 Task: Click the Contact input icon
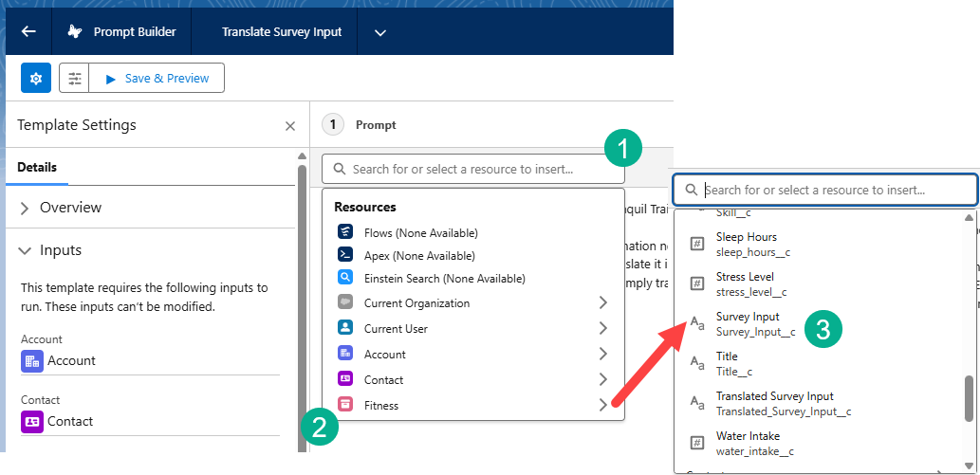click(x=32, y=422)
